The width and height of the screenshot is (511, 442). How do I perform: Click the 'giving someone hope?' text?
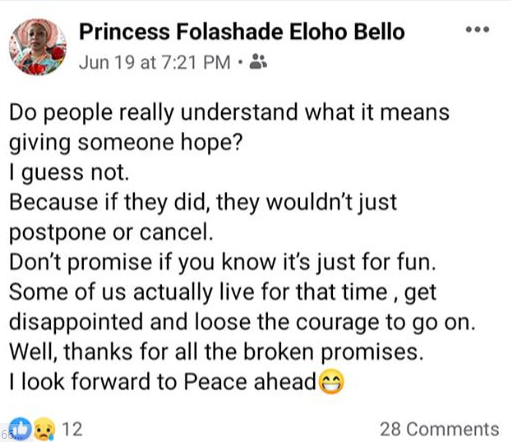125,143
